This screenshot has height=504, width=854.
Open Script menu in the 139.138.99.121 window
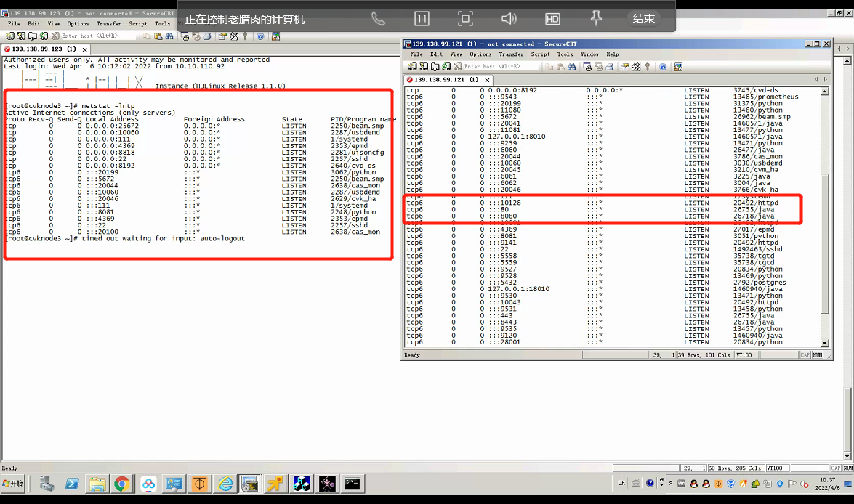[x=540, y=54]
